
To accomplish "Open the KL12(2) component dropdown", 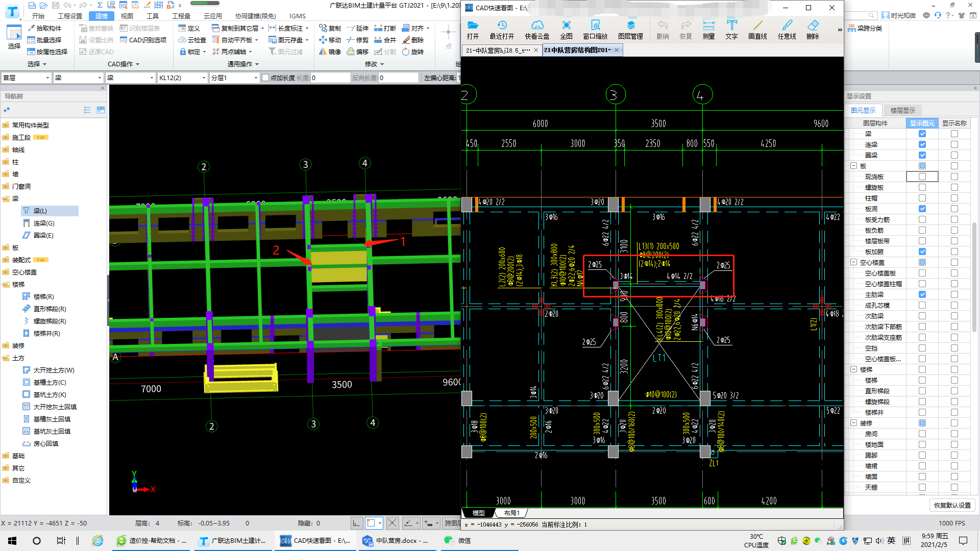I will [x=182, y=78].
